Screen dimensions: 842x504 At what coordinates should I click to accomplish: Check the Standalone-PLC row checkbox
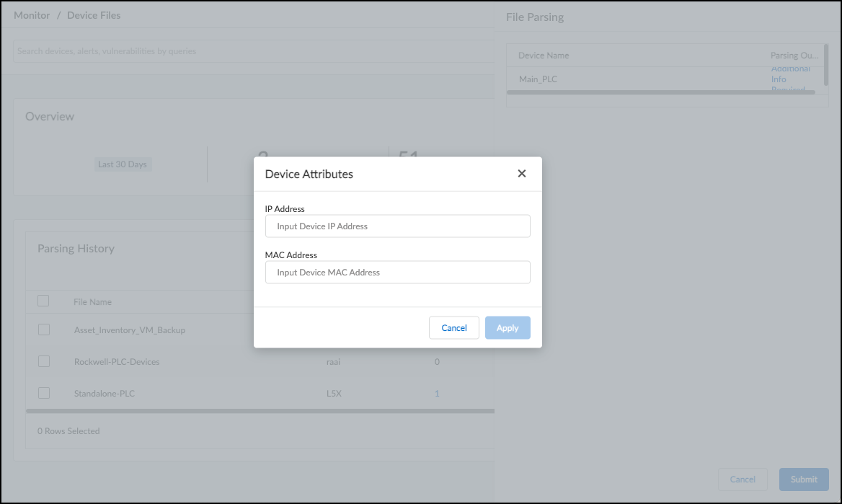pos(44,393)
